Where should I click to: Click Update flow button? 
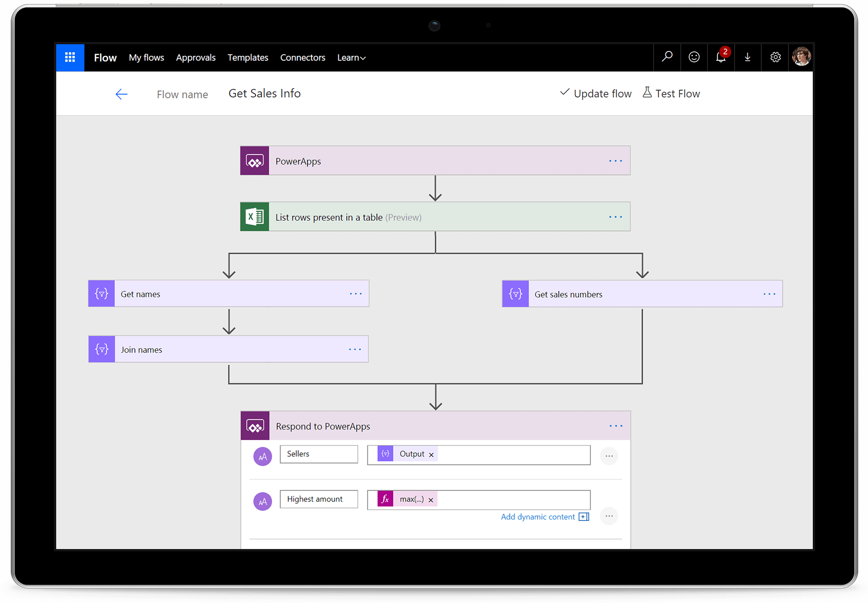[x=594, y=93]
